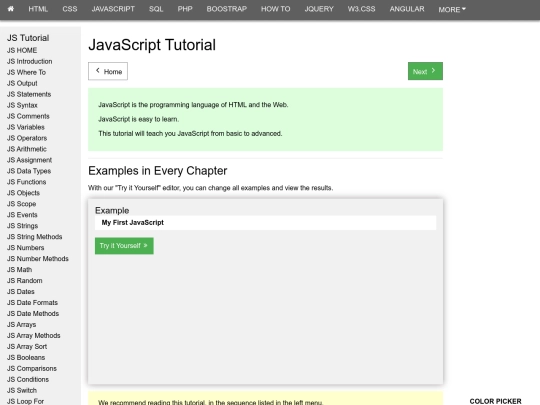
Task: Open JS Numbers chapter
Action: 25,248
